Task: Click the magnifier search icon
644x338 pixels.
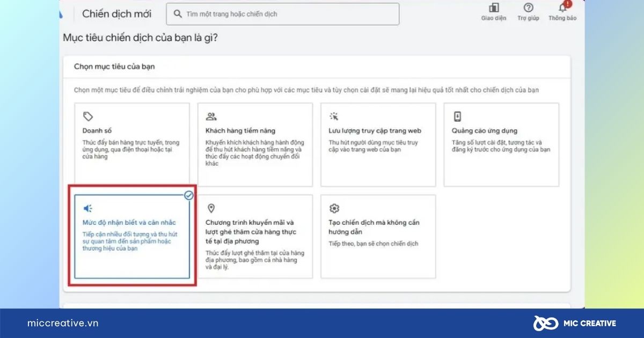Action: [x=177, y=14]
